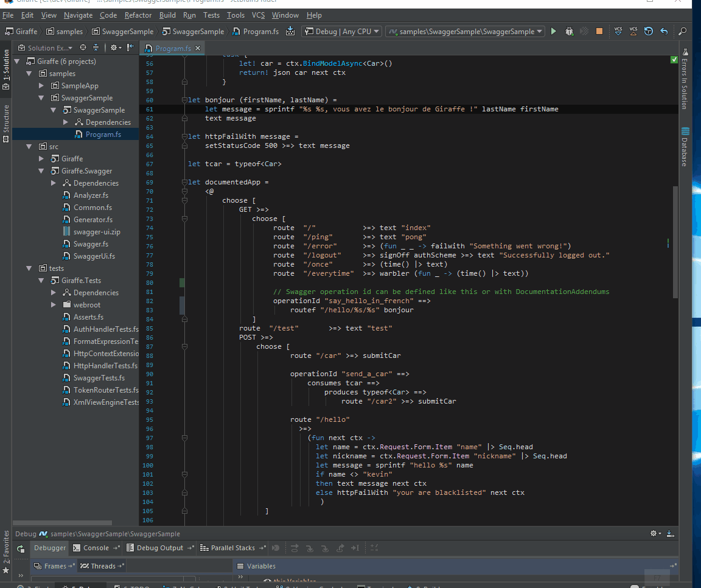
Task: Click the green Run button
Action: [x=553, y=32]
